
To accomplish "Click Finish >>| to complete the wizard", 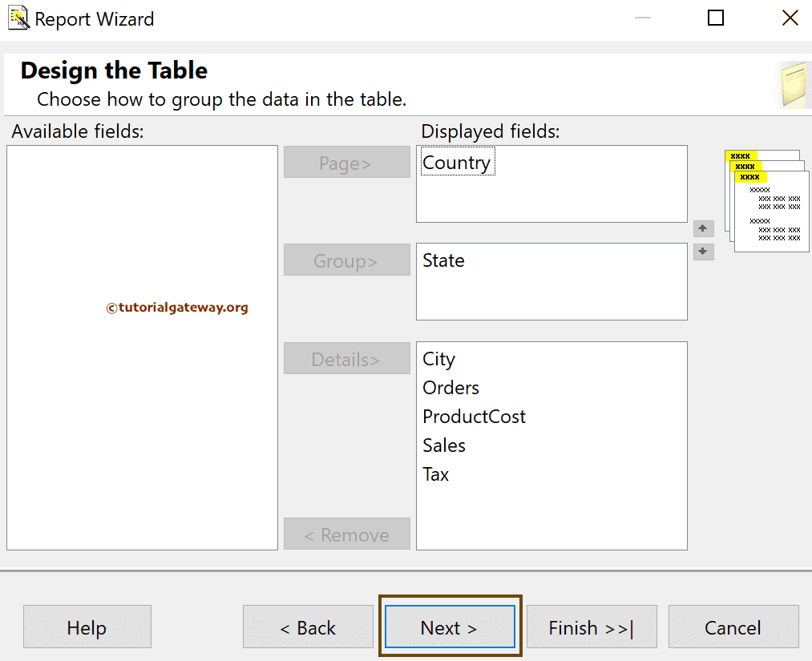I will [x=592, y=627].
